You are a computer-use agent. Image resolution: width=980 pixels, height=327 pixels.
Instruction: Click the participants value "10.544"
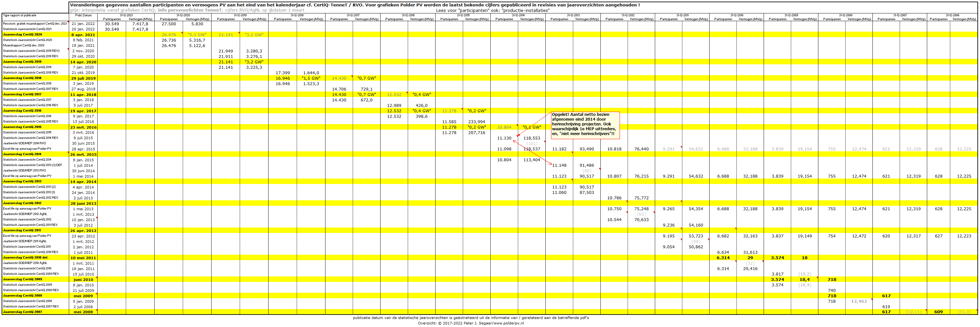point(615,220)
